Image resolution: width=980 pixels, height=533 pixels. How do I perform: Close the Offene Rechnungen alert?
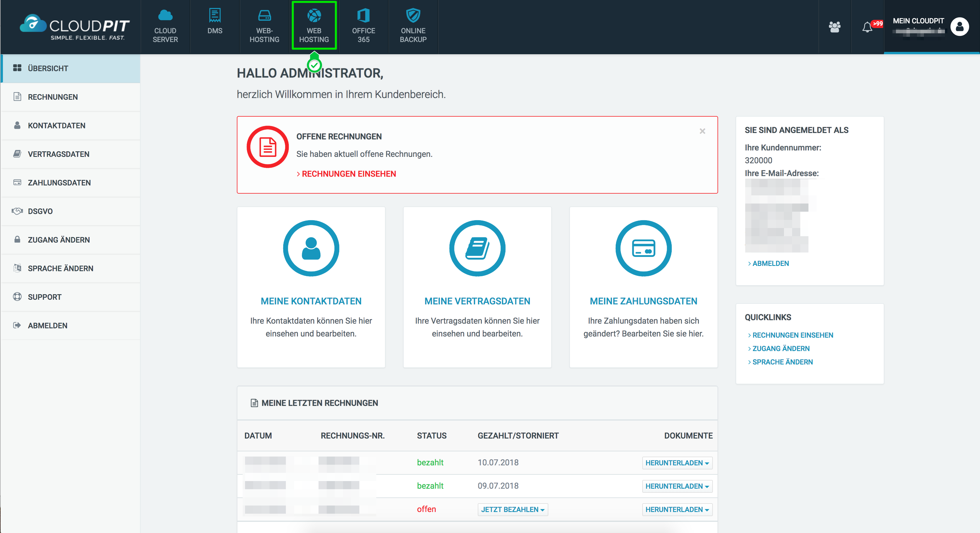pos(702,131)
